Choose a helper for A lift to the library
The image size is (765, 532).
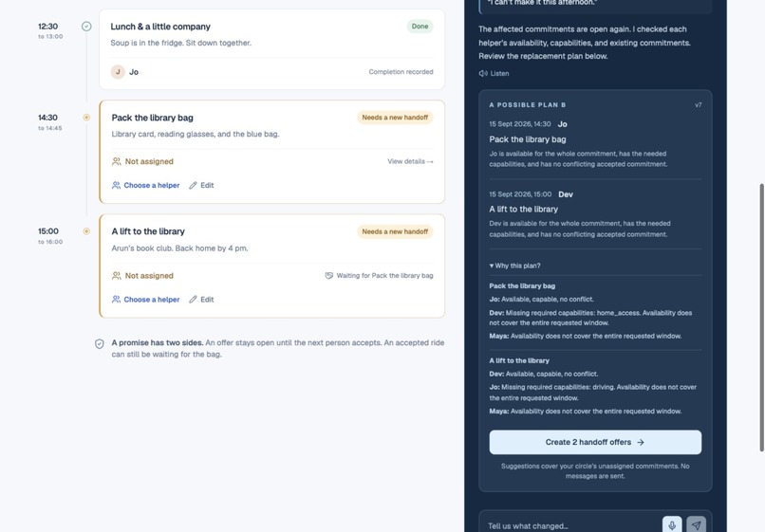pos(146,300)
